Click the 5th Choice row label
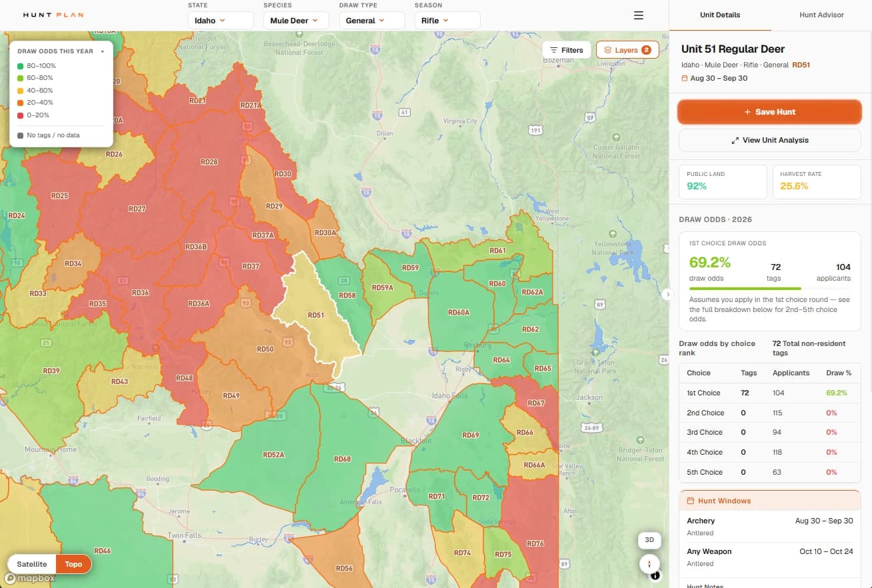The height and width of the screenshot is (588, 872). [x=705, y=473]
